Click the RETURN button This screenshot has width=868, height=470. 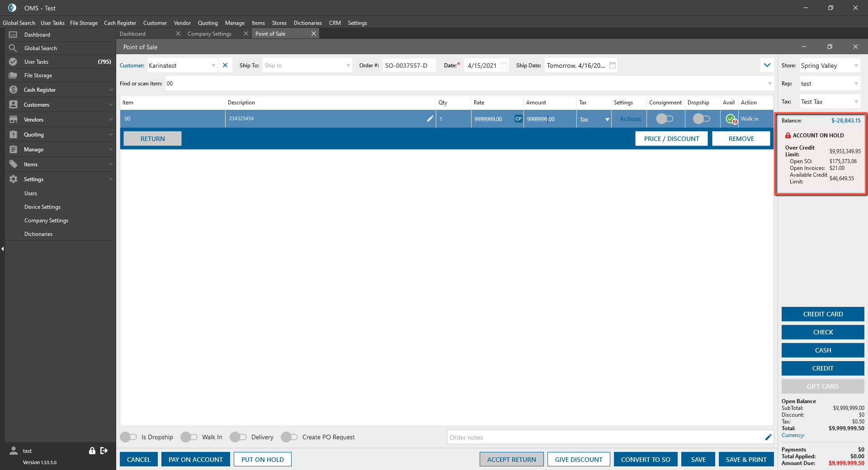click(x=152, y=138)
